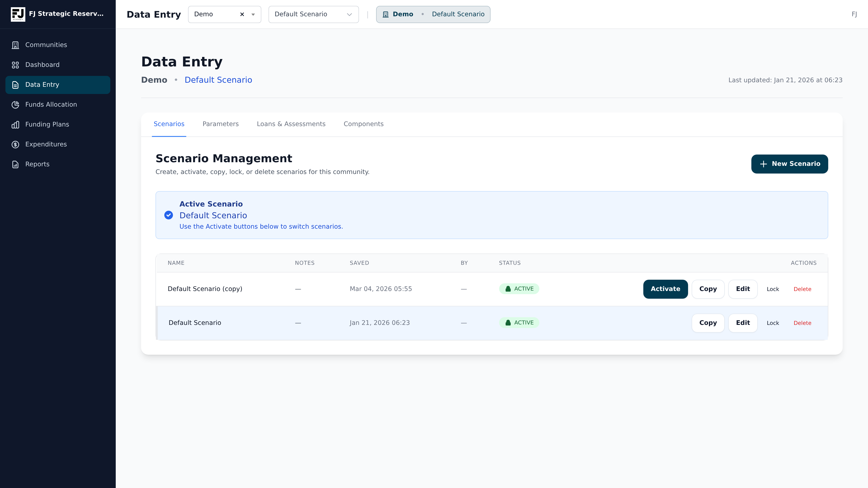Copy the Default Scenario (copy) row
Viewport: 868px width, 488px height.
coord(708,289)
